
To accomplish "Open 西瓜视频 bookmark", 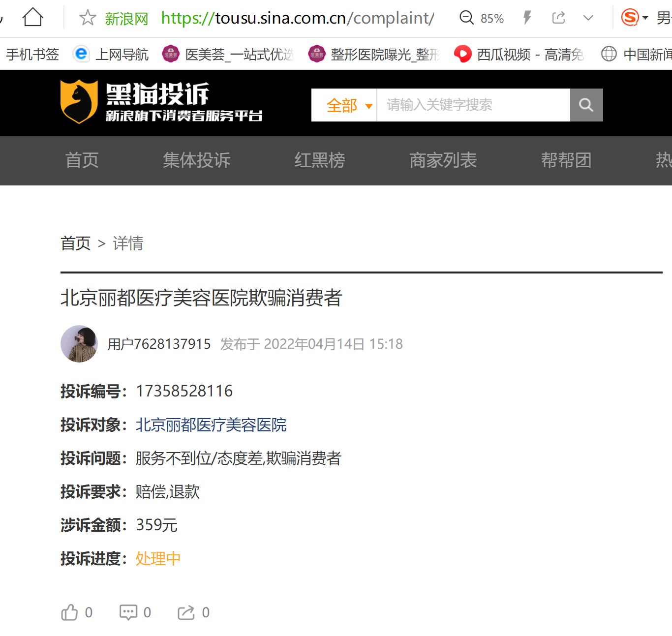I will click(x=519, y=54).
